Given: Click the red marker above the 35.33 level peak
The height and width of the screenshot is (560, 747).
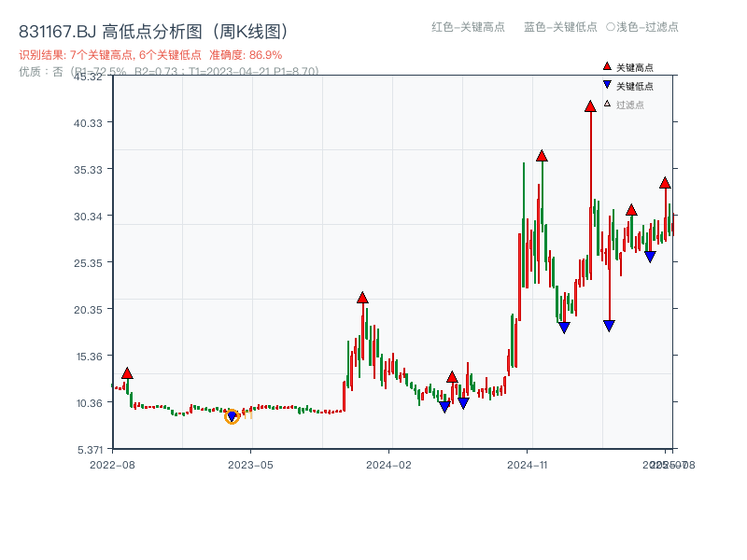Looking at the screenshot, I should 543,157.
